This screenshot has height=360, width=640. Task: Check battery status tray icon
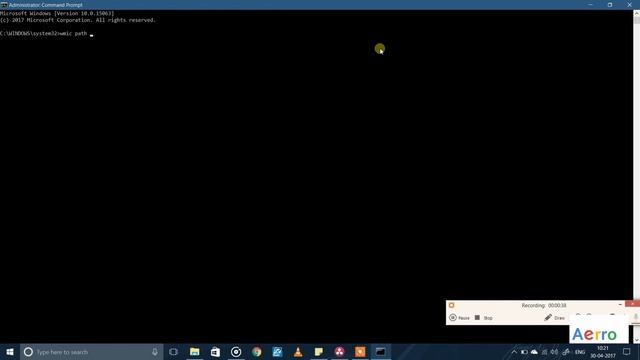524,352
